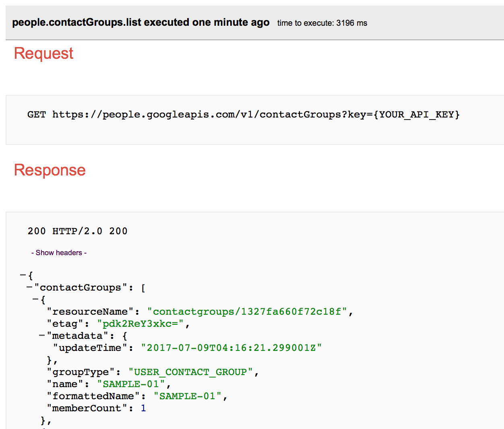Click the time to execute text
Screen dimensions: 504x429
pos(322,23)
